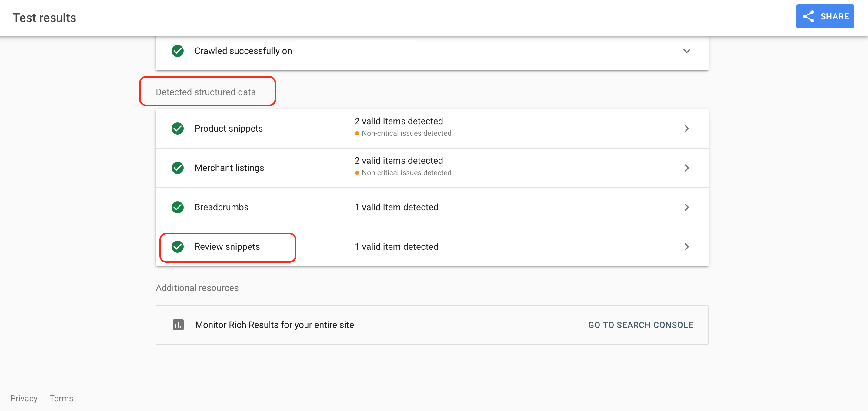The width and height of the screenshot is (868, 411).
Task: Click the orange warning dot under Product snippets
Action: click(x=357, y=133)
